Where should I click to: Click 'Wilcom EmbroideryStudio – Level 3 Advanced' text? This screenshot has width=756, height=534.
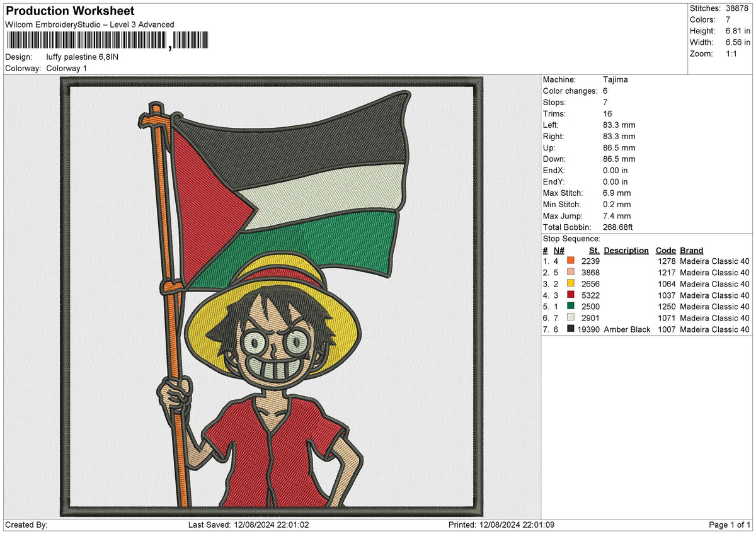coord(89,25)
